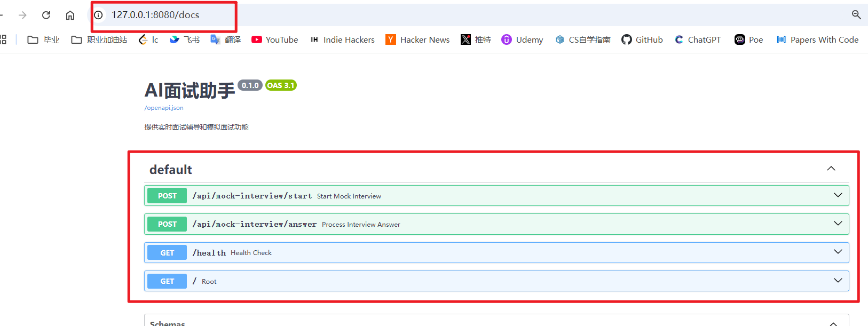Open the zoom magnifier icon in address bar
The height and width of the screenshot is (326, 868).
tap(856, 15)
